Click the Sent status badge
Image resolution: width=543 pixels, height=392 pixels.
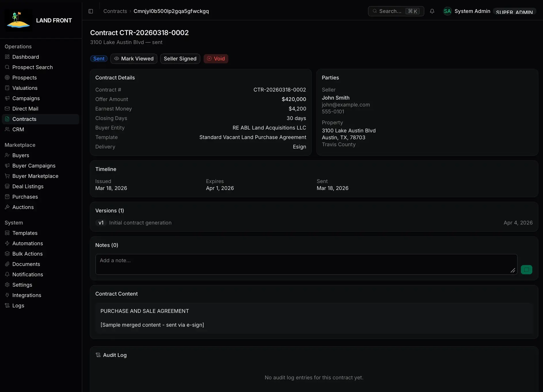(x=99, y=59)
